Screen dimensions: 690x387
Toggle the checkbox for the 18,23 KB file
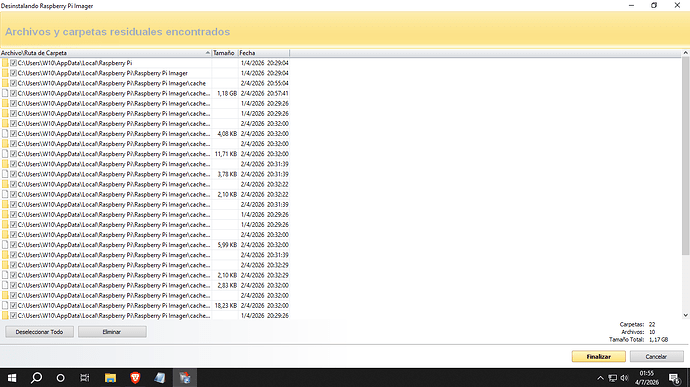(x=14, y=306)
